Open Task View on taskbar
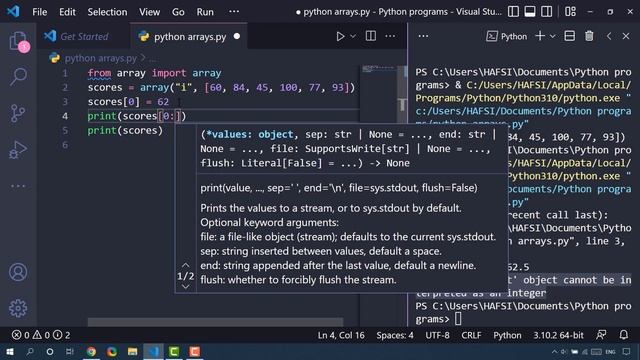 70,351
